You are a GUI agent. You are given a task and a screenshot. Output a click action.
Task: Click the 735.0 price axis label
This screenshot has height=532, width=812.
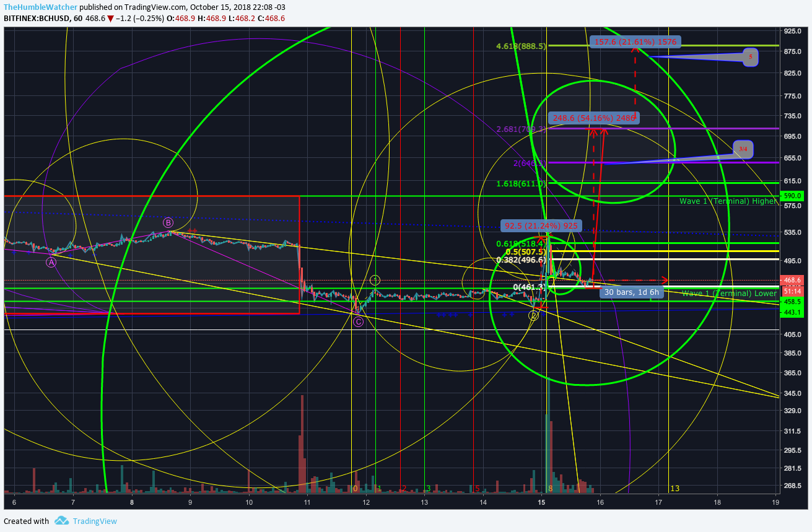[x=793, y=116]
